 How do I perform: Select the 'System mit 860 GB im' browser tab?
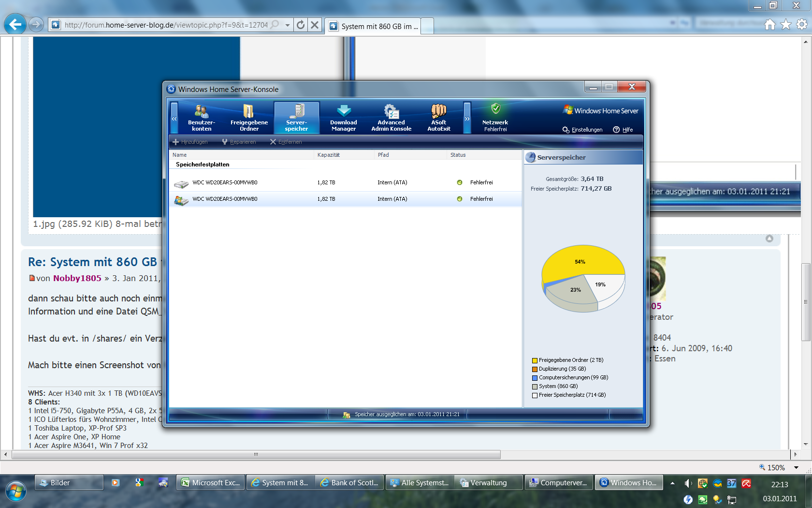coord(373,26)
